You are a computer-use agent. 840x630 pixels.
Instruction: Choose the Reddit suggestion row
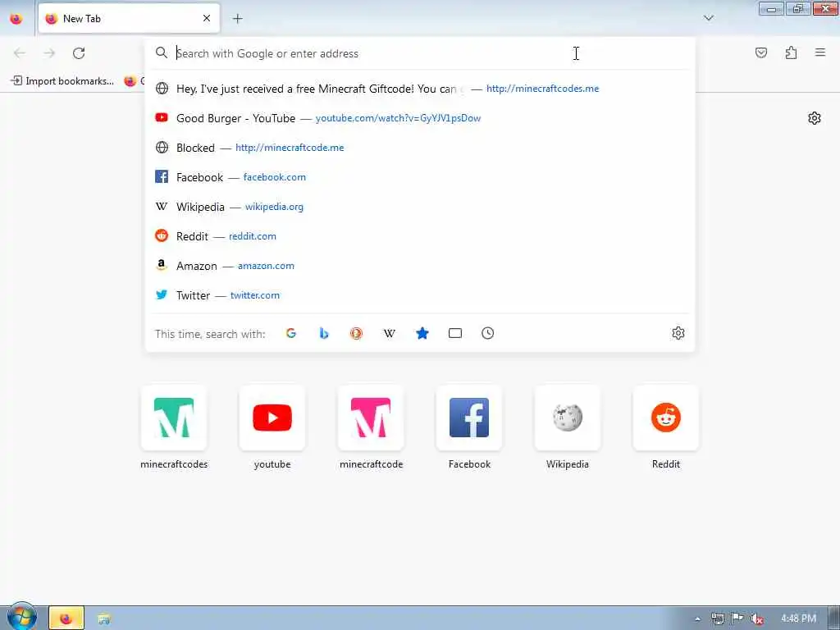coord(419,235)
